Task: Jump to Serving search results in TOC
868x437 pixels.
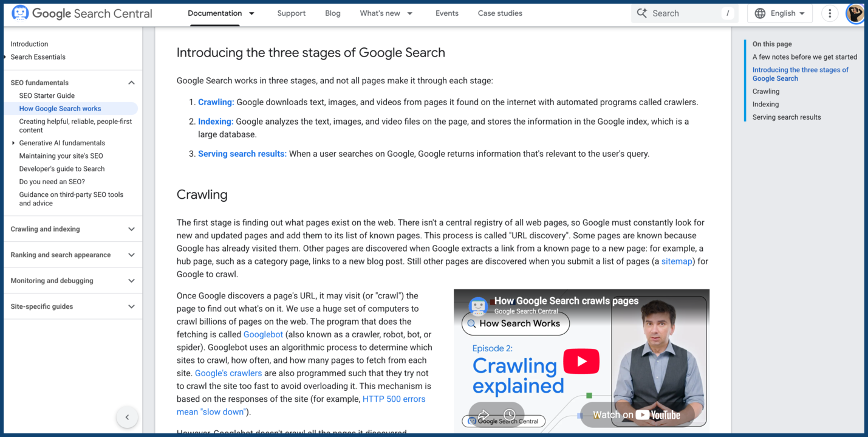Action: coord(787,117)
